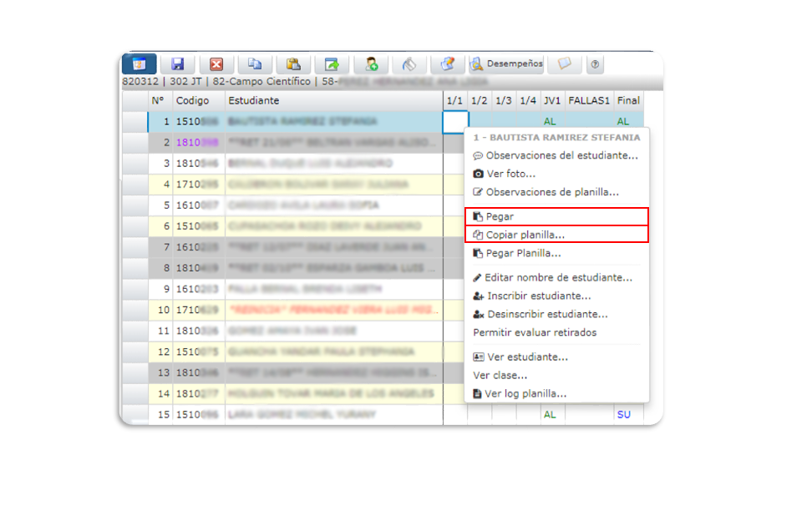812x511 pixels.
Task: Click the number cell 11 in N° column
Action: (160, 331)
